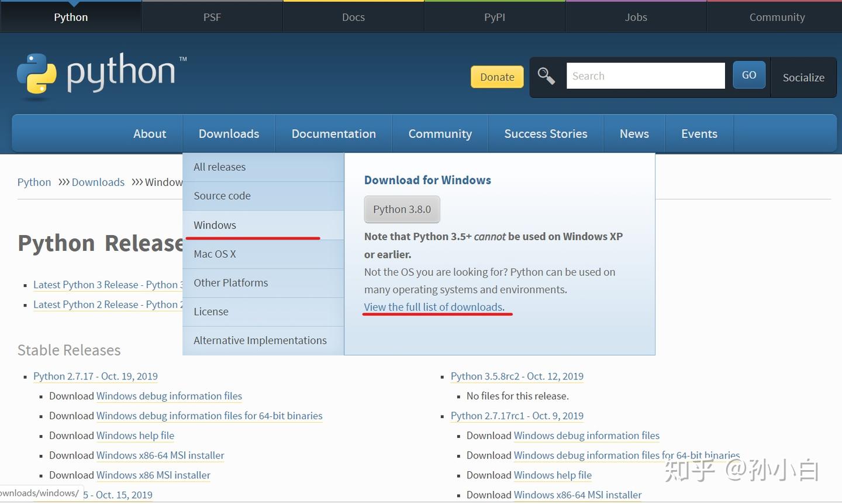Focus the Search input field

pos(646,76)
